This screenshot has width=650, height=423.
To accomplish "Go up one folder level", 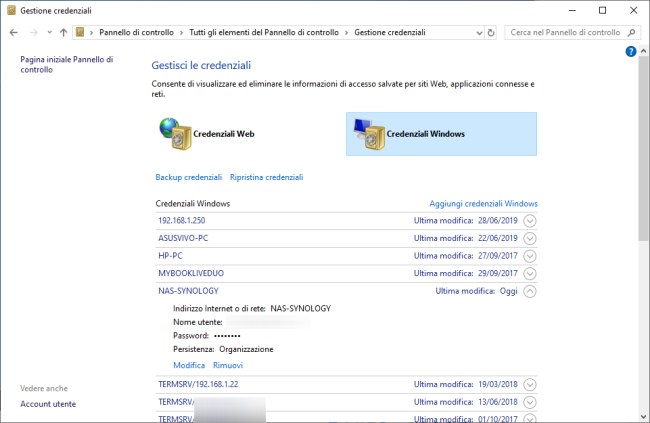I will pos(63,32).
